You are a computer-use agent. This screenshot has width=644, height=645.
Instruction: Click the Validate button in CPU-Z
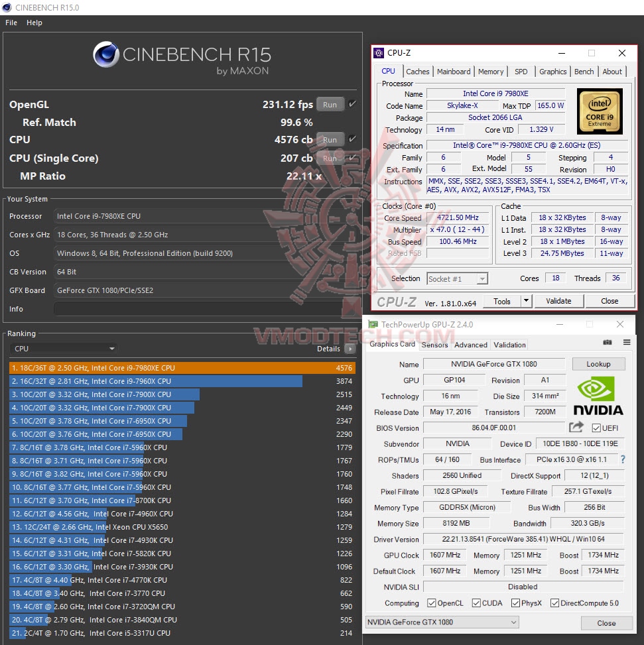point(558,301)
